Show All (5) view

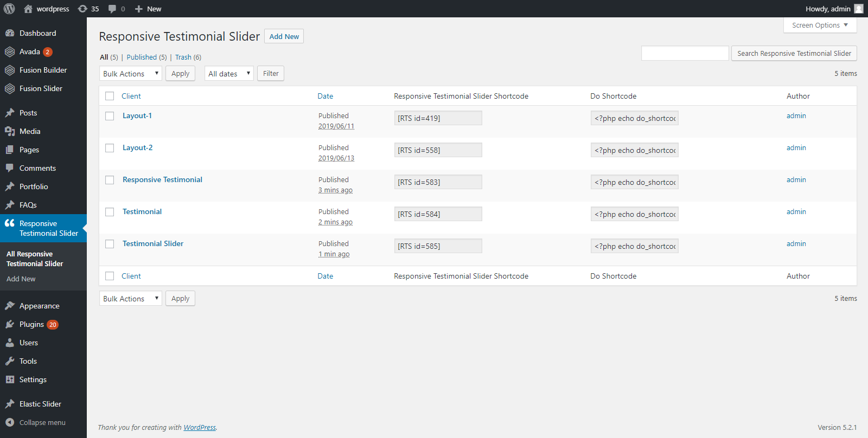(x=108, y=57)
